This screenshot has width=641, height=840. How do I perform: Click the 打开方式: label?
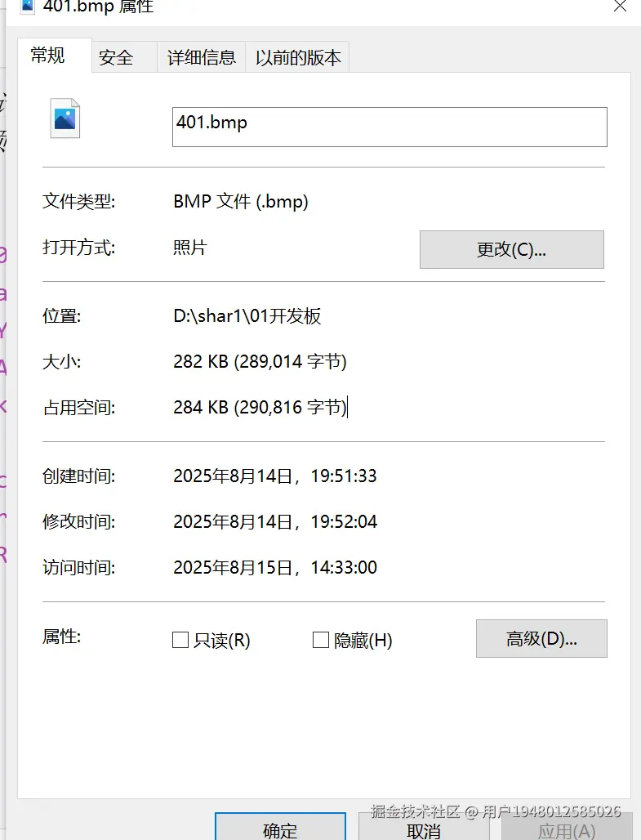pos(78,248)
